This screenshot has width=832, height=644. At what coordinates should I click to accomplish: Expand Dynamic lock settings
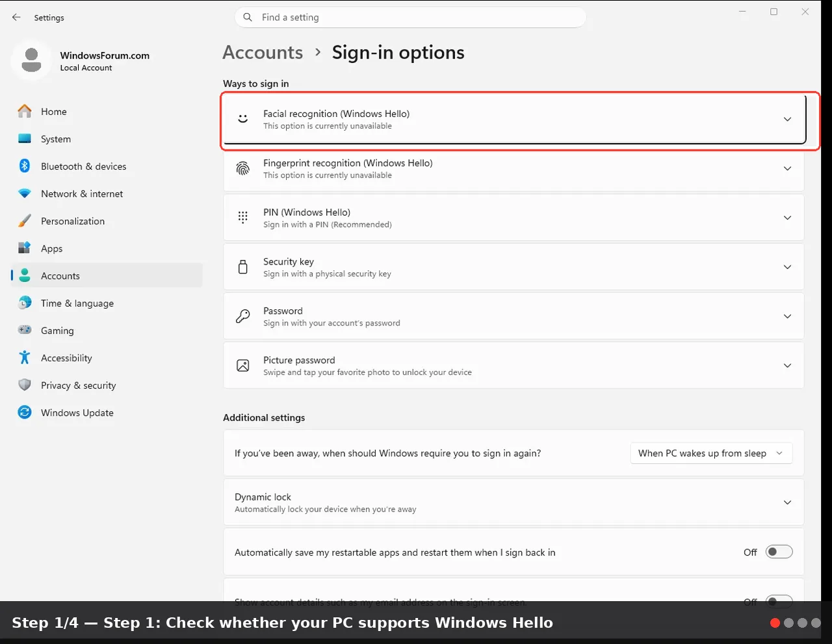pos(513,502)
